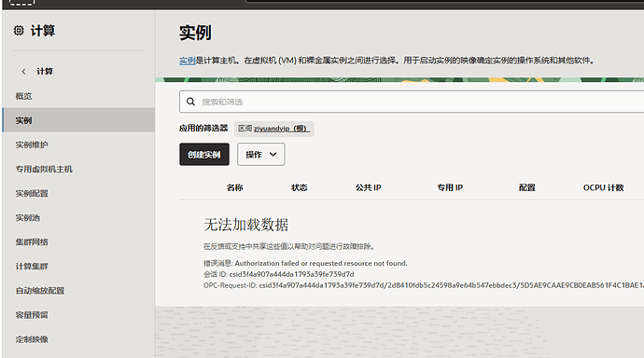Click the ziyuandvip (根) compartment filter link
The image size is (644, 358).
tap(282, 129)
